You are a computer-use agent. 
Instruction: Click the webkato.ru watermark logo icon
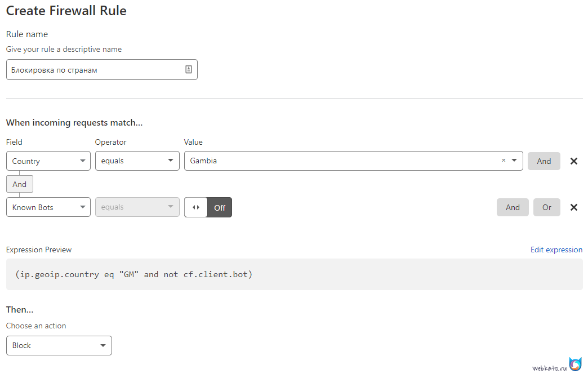click(x=575, y=364)
